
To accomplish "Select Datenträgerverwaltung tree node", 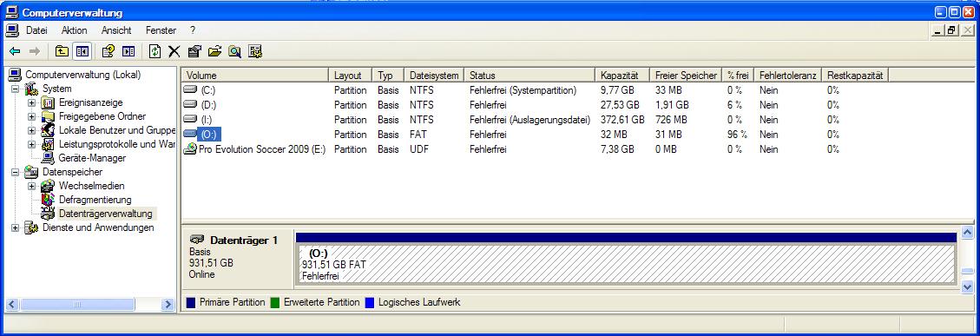I will point(105,214).
